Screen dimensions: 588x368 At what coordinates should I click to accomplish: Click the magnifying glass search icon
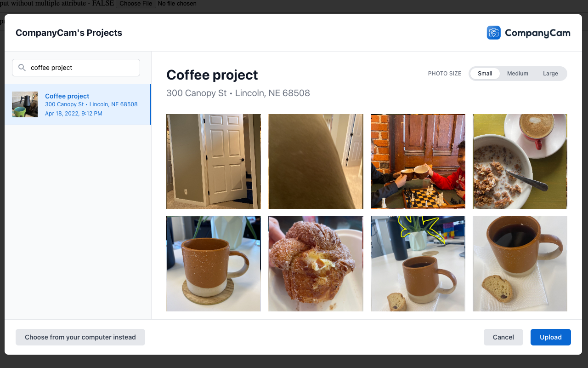click(22, 67)
